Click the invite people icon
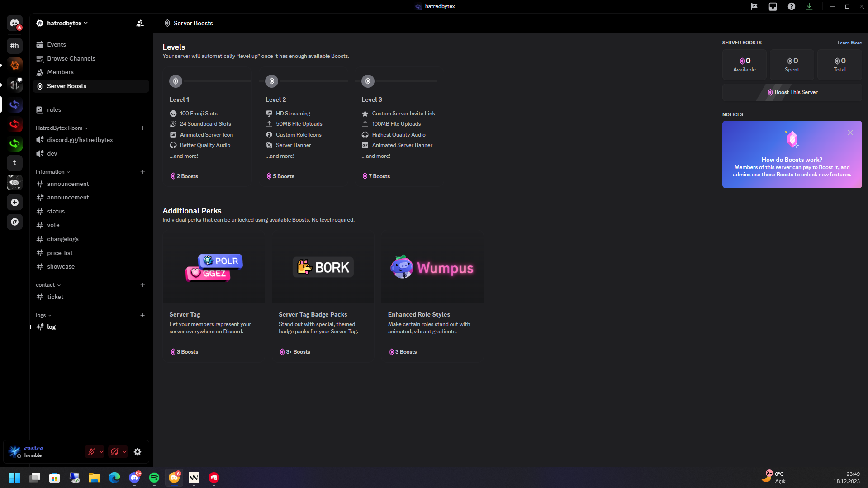The image size is (868, 488). [x=140, y=23]
